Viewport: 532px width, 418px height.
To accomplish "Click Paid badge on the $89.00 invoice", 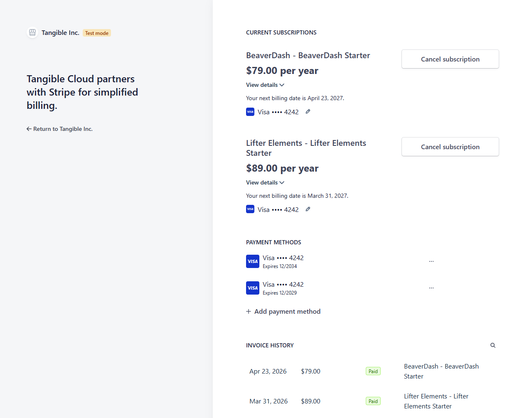I will [373, 401].
